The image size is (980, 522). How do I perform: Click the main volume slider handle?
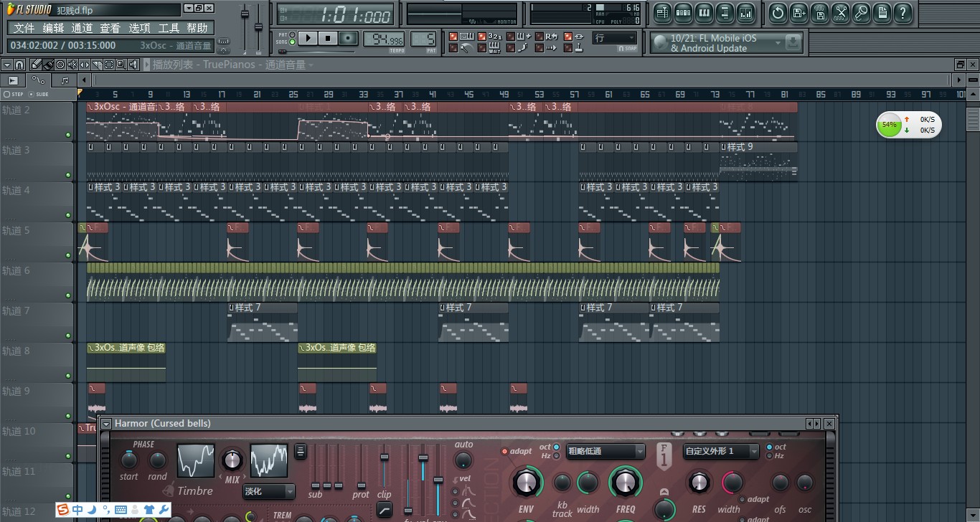[244, 14]
